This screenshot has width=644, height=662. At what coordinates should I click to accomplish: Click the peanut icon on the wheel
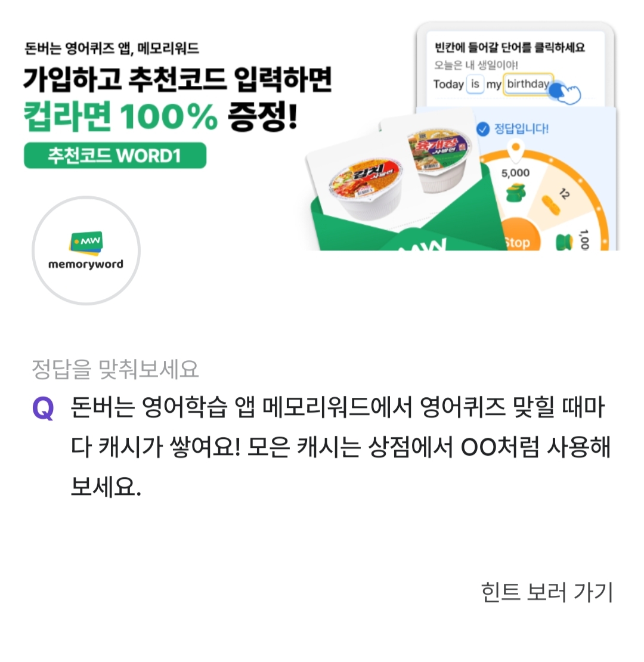pos(551,205)
